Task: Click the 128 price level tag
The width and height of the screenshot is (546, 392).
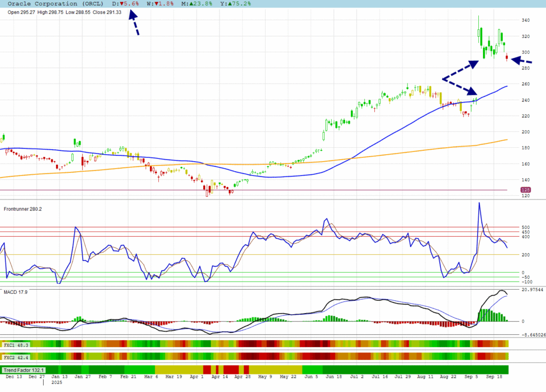Action: 525,190
